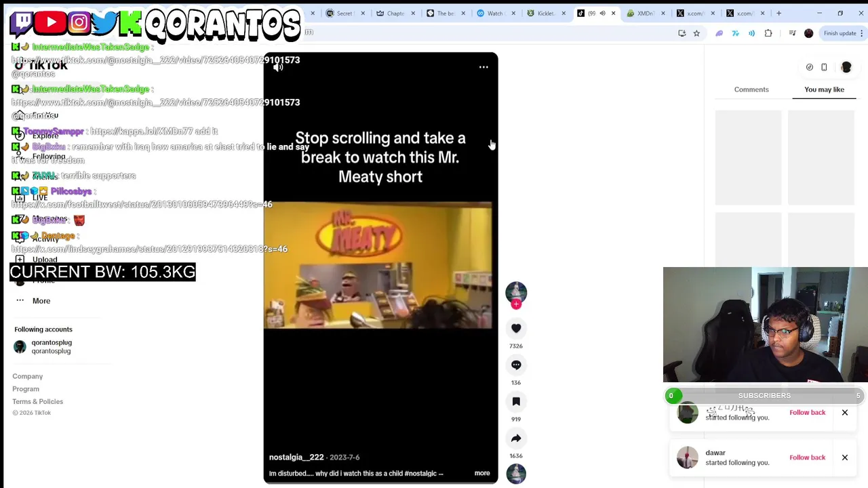The width and height of the screenshot is (868, 488).
Task: Expand the Company footer section
Action: (x=27, y=376)
